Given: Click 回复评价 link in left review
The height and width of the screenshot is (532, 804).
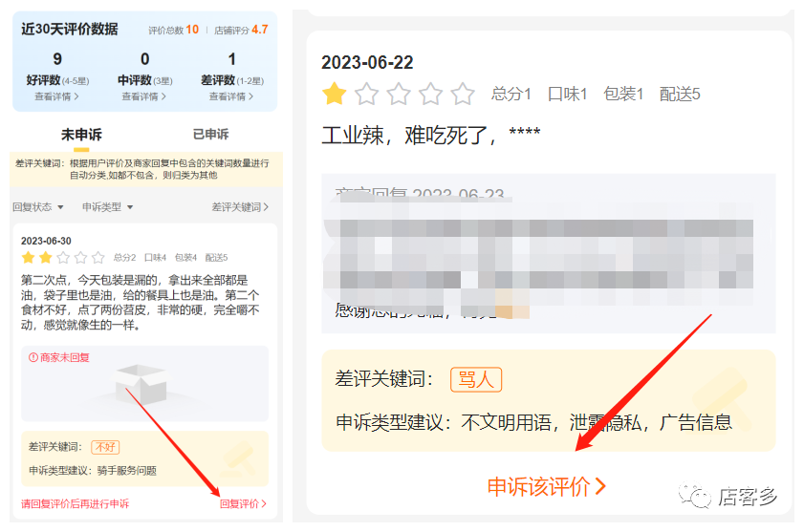Looking at the screenshot, I should pyautogui.click(x=243, y=503).
